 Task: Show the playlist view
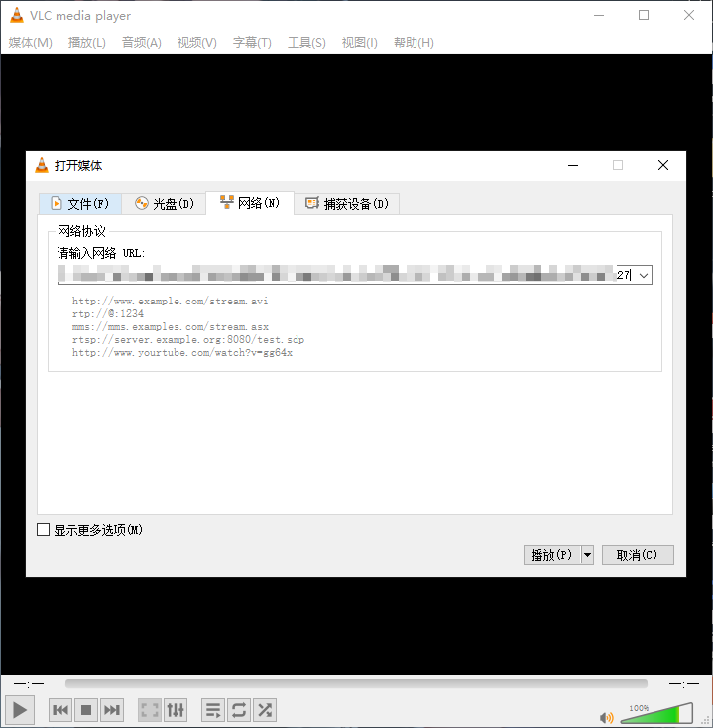pos(213,710)
